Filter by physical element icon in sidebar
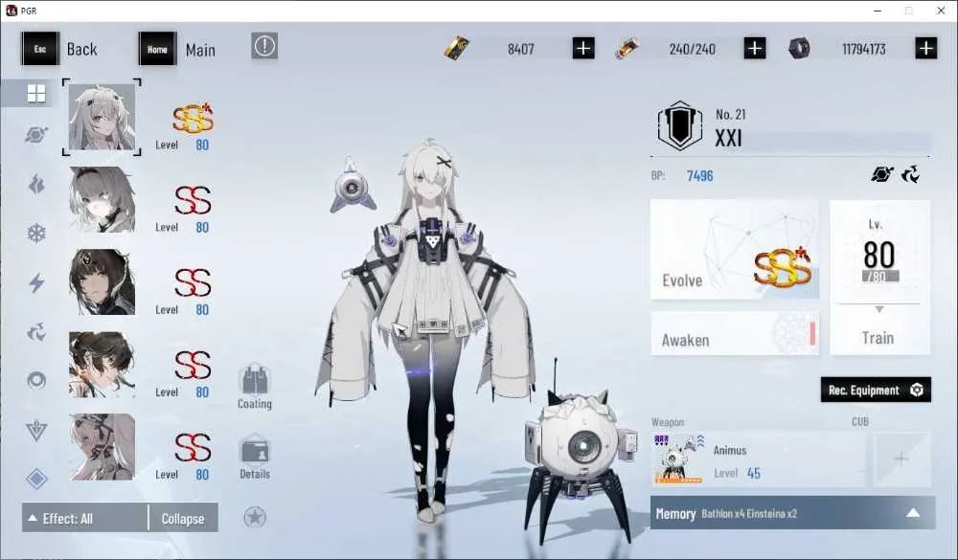The width and height of the screenshot is (958, 560). point(36,134)
